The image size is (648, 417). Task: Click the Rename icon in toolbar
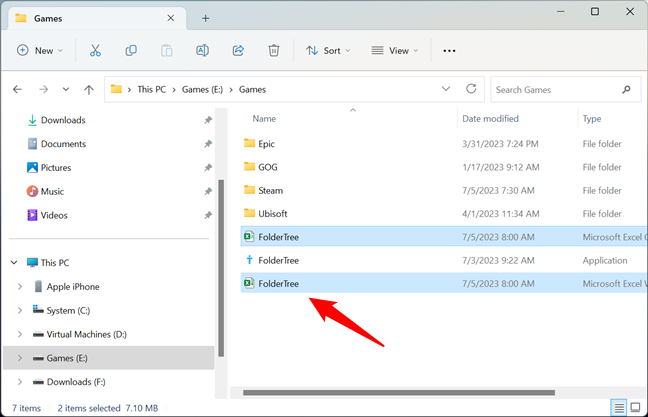(202, 50)
